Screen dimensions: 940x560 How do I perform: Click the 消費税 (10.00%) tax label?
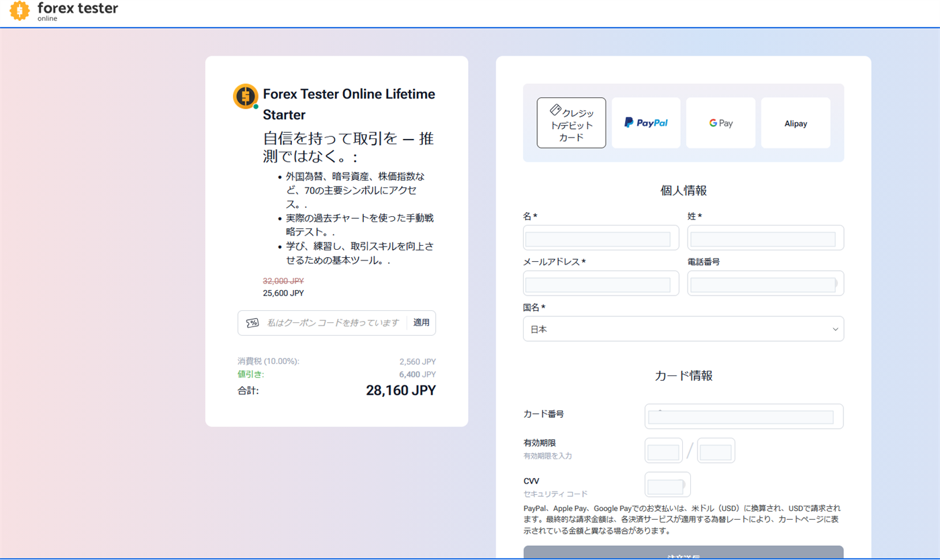268,361
